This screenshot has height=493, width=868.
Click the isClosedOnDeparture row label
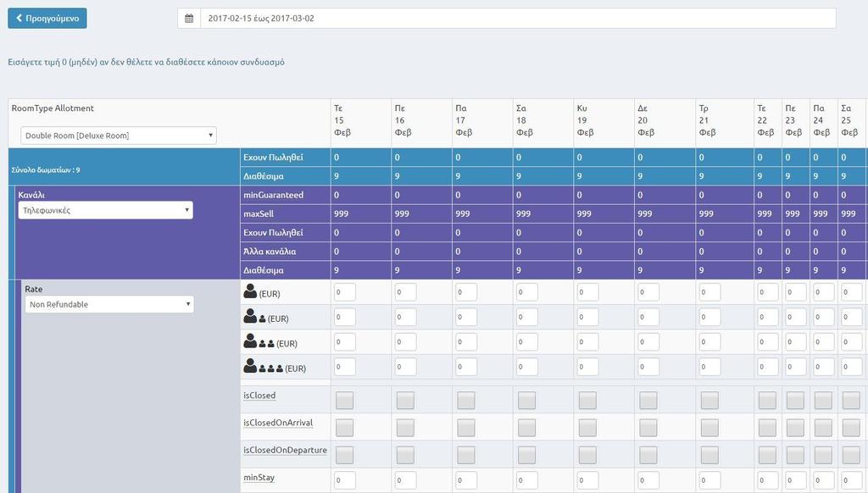[285, 450]
